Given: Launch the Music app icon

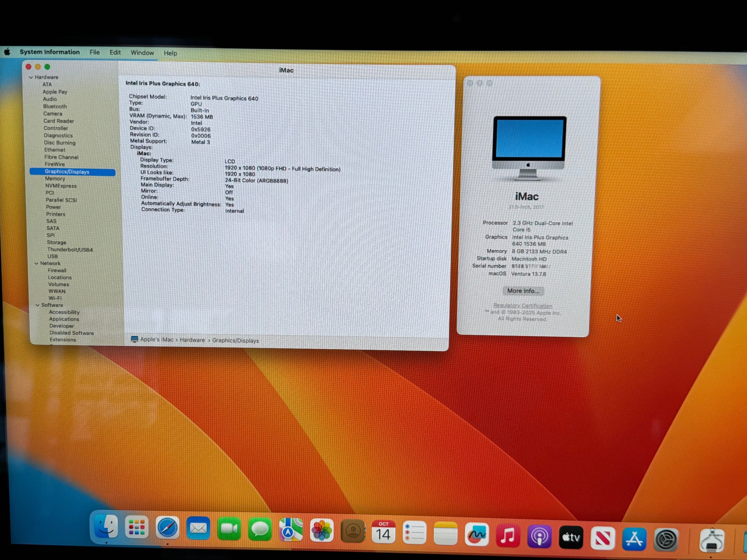Looking at the screenshot, I should (x=508, y=536).
